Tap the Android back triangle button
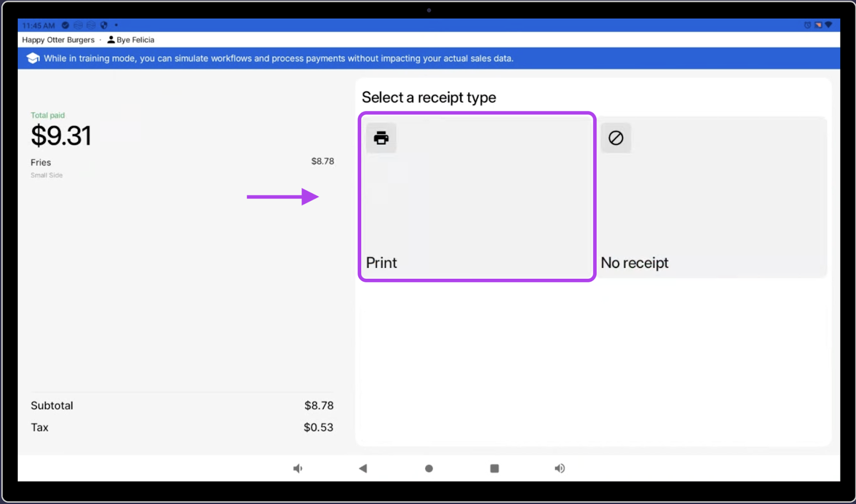 point(363,468)
